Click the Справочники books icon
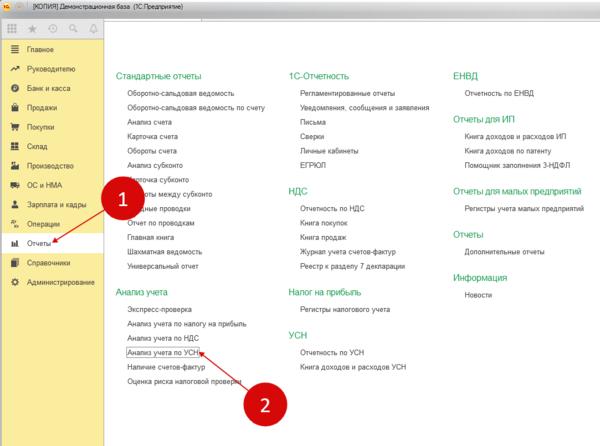 pos(15,263)
